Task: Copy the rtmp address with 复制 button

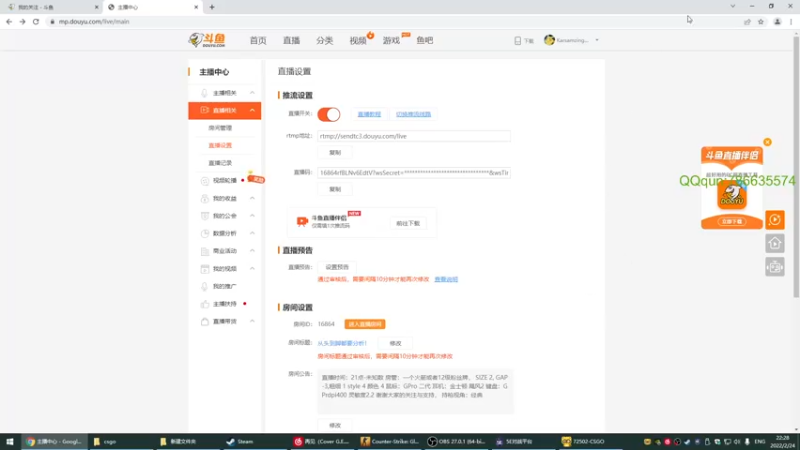Action: pos(335,153)
